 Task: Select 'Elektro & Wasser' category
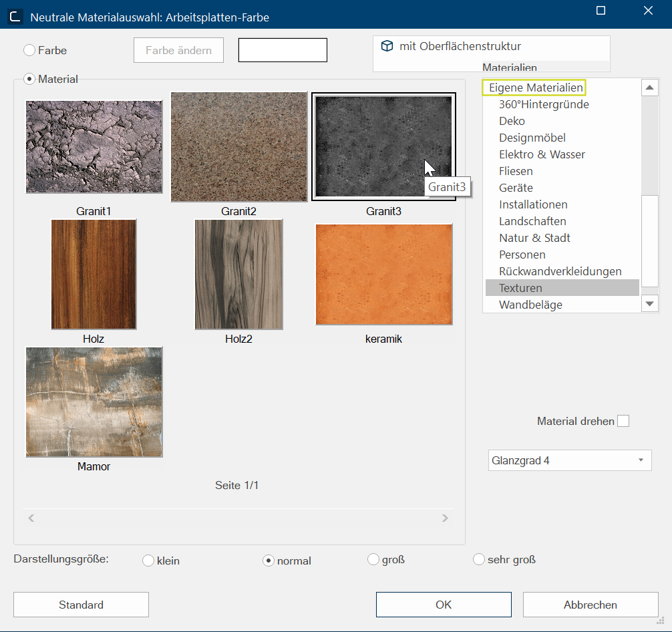[x=542, y=154]
